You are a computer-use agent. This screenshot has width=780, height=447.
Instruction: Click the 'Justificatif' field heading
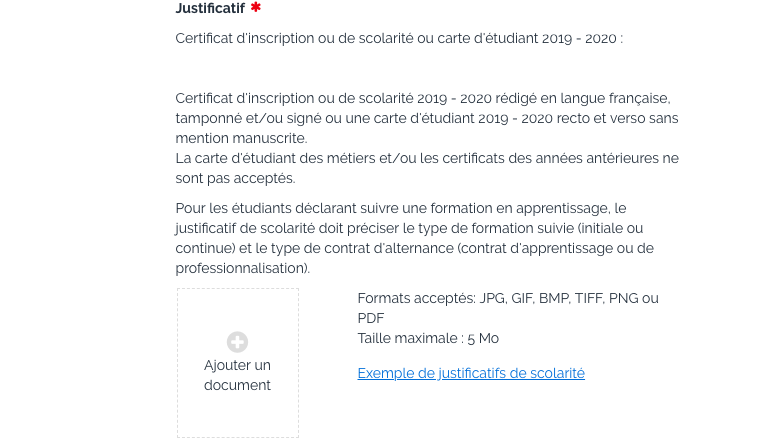pyautogui.click(x=210, y=8)
